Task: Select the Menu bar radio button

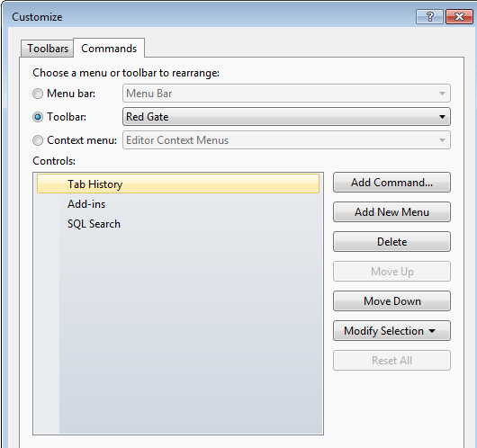Action: (x=38, y=94)
